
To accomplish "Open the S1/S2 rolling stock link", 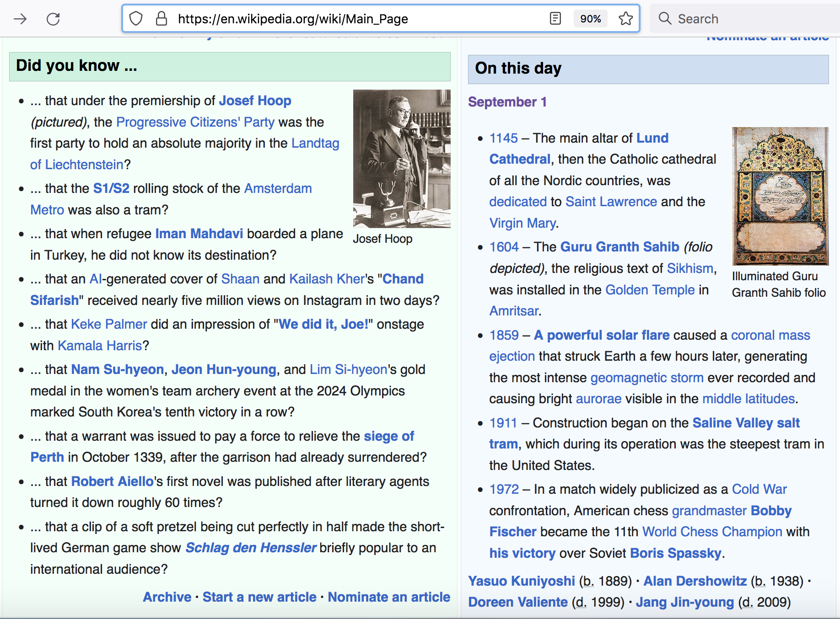I will click(x=111, y=188).
